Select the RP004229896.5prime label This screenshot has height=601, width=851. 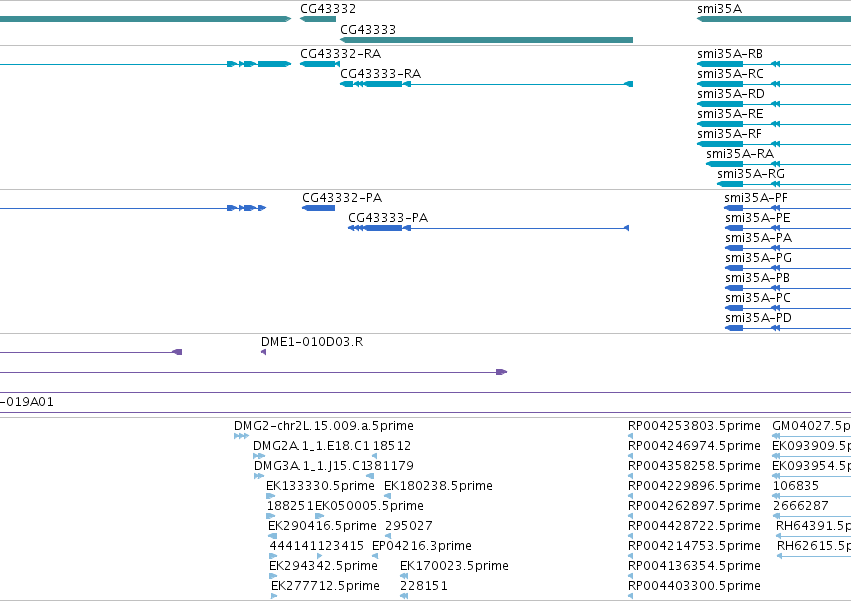[694, 486]
